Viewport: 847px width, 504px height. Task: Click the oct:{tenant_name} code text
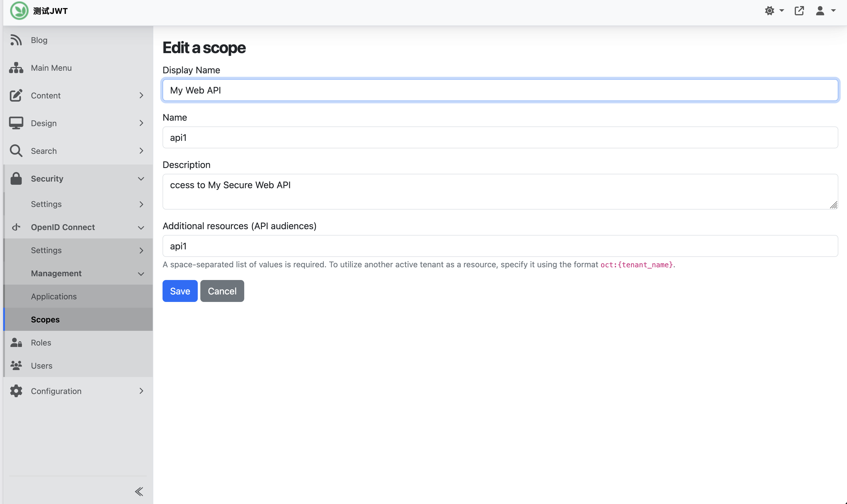click(x=637, y=265)
